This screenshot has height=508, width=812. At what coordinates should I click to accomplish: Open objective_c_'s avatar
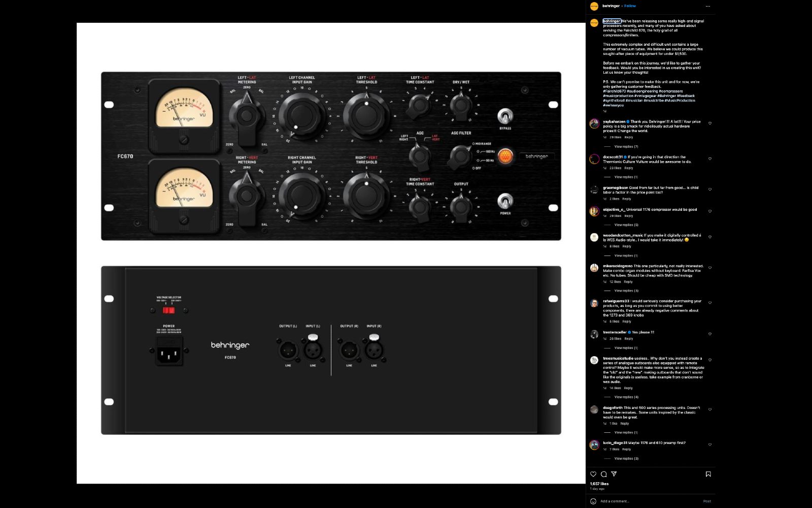coord(594,211)
